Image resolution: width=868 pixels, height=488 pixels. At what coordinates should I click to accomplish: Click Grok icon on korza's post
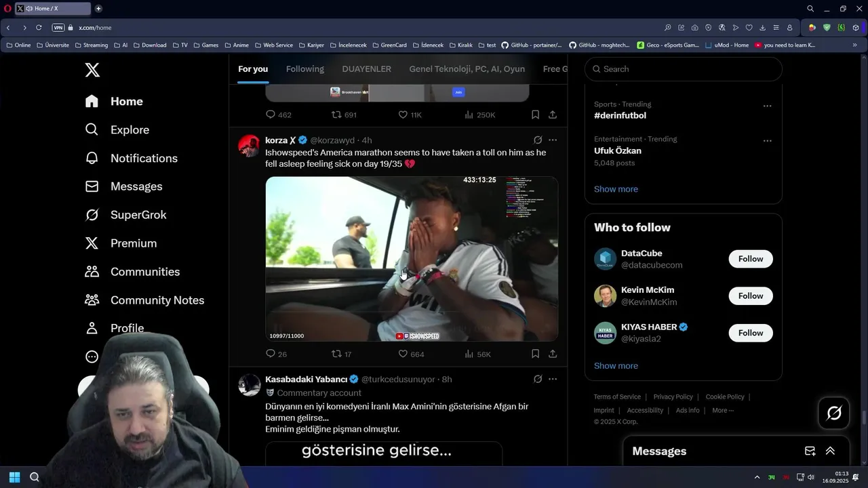[538, 140]
